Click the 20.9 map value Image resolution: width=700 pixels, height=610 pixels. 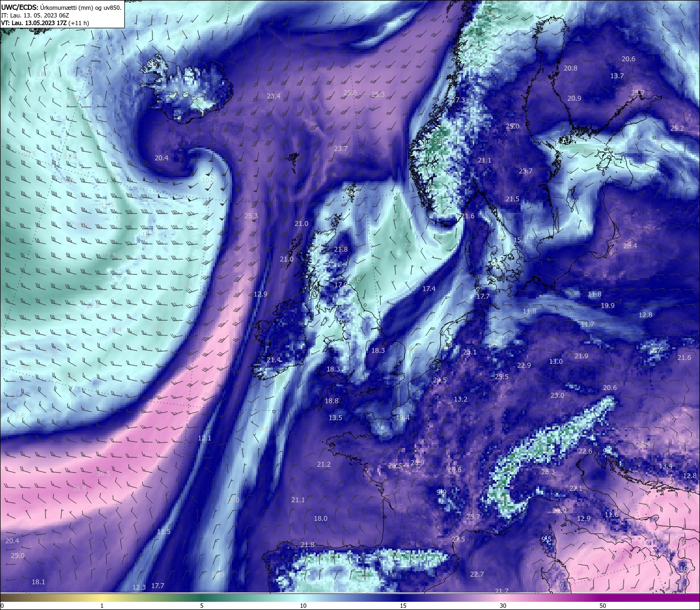(574, 98)
